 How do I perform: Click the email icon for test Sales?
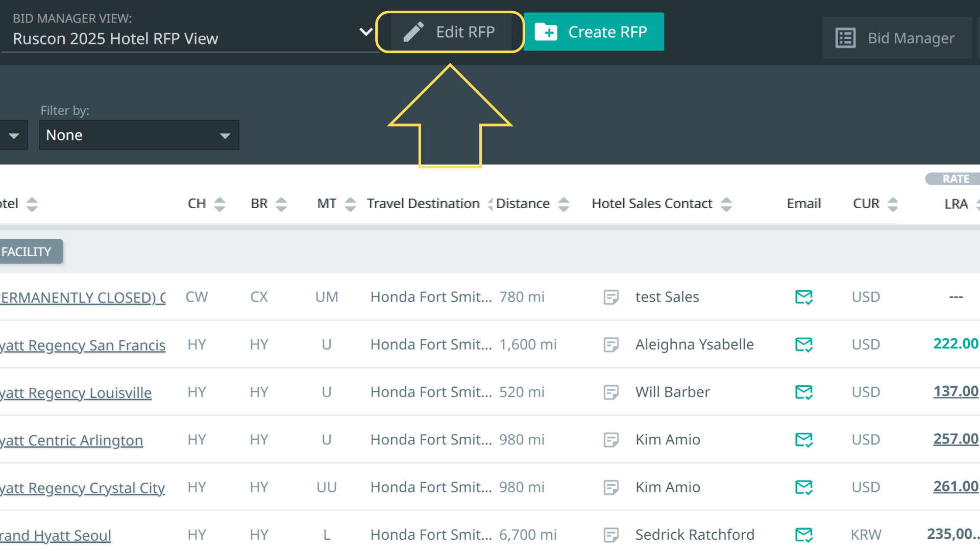pyautogui.click(x=803, y=297)
